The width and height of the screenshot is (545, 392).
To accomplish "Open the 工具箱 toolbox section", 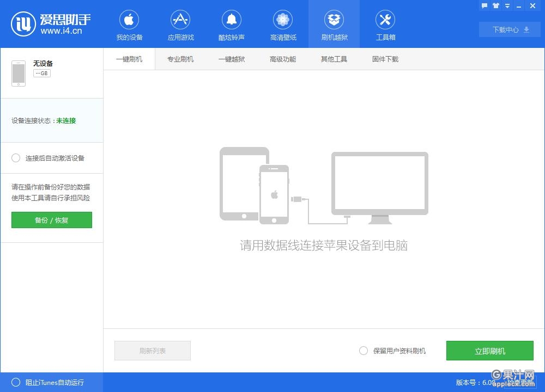I will pos(385,24).
